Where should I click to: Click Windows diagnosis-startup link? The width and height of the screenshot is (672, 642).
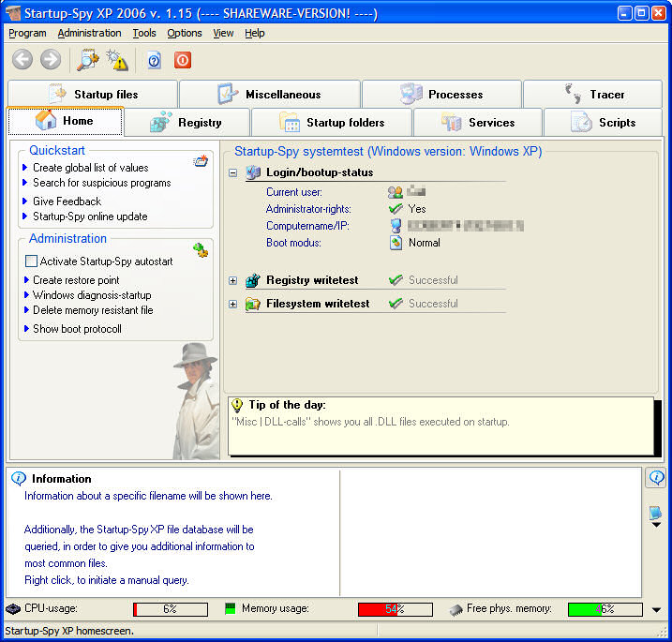[92, 295]
